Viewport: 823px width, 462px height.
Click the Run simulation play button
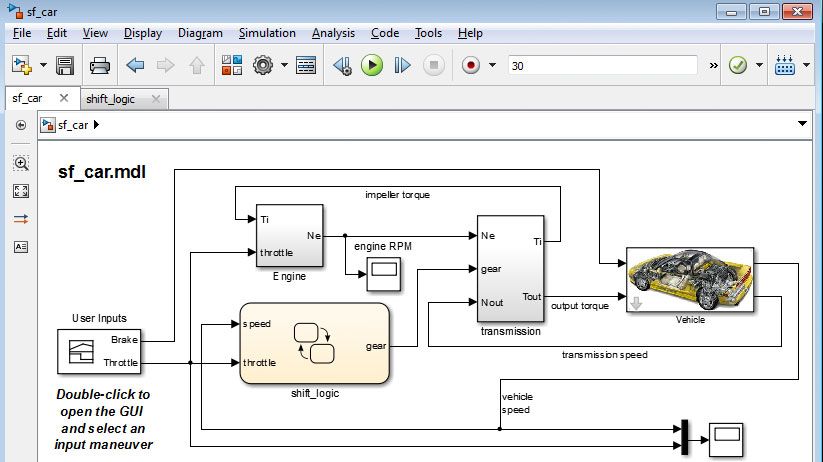[x=372, y=66]
